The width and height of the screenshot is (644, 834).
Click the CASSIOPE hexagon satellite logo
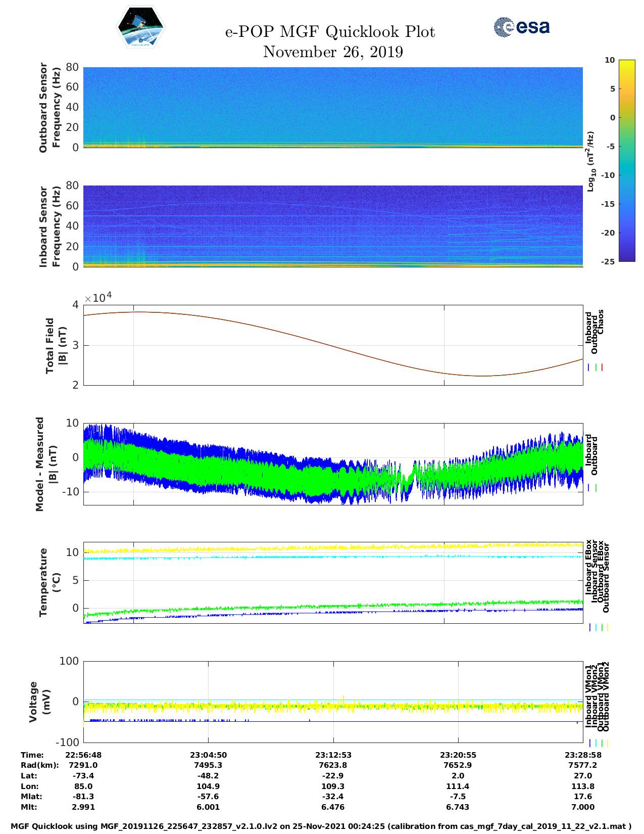tap(140, 28)
